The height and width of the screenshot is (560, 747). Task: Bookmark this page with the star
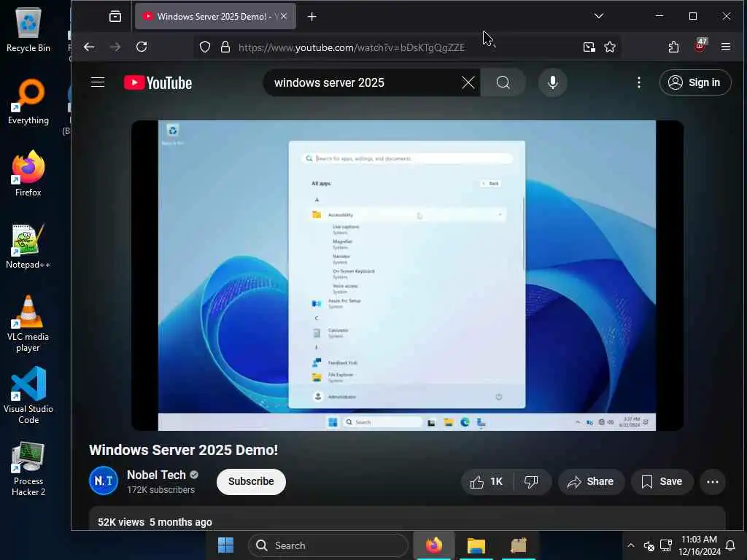point(610,47)
